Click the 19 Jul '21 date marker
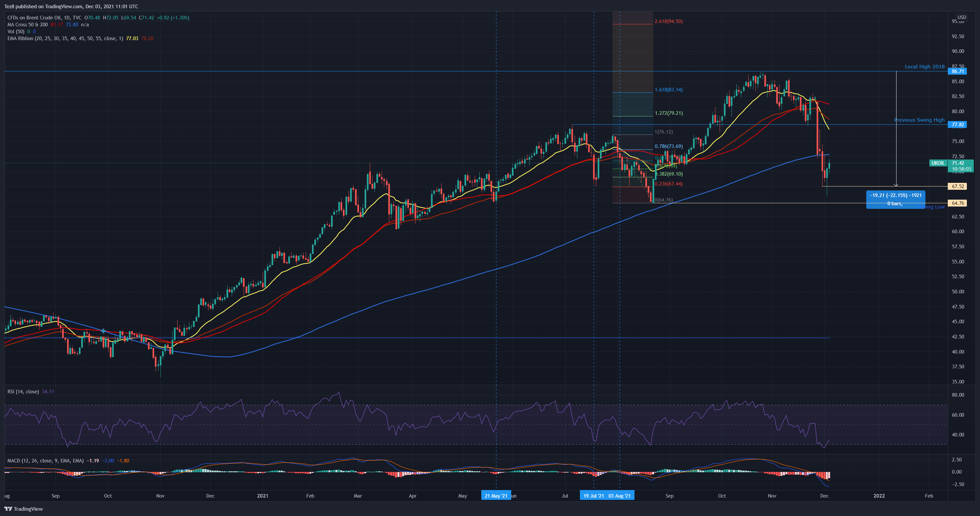The width and height of the screenshot is (980, 516). tap(593, 496)
